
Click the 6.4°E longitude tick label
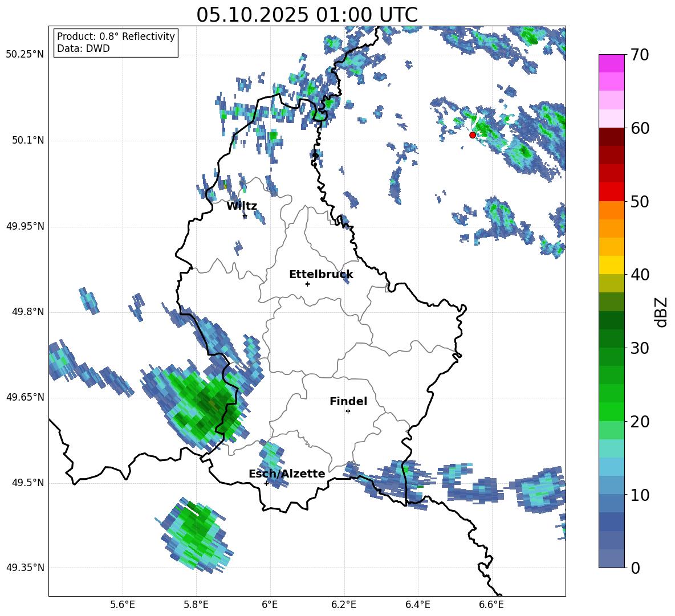pos(417,605)
